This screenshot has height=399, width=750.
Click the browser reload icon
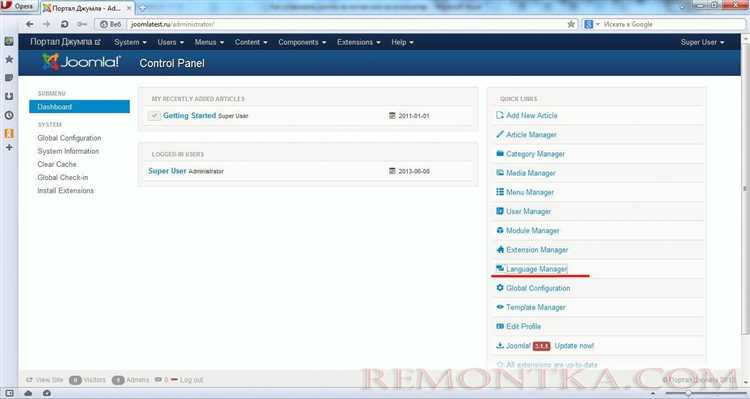coord(64,24)
